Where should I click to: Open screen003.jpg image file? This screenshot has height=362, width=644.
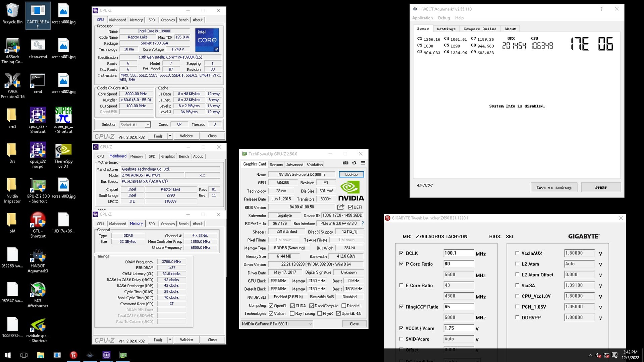(x=63, y=188)
